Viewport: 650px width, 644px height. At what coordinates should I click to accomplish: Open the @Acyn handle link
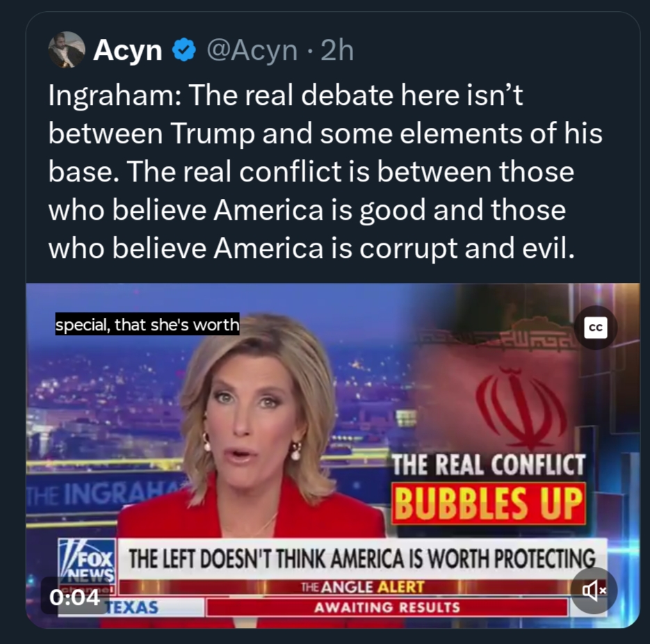252,51
